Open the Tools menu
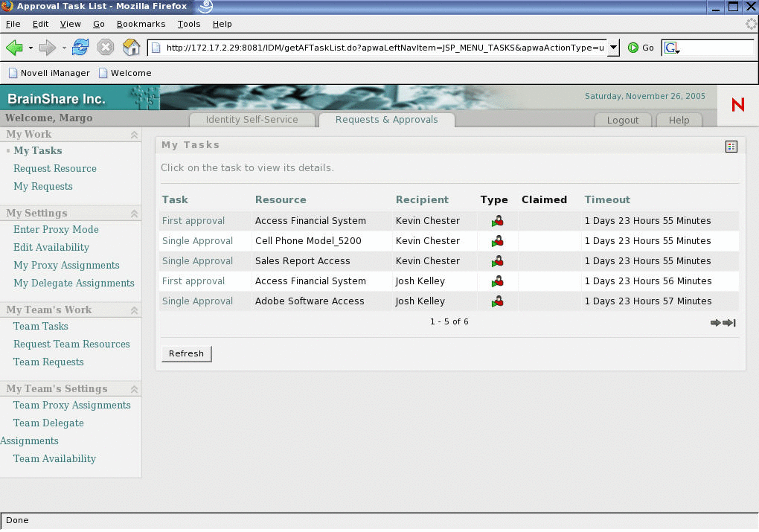The width and height of the screenshot is (759, 532). point(189,24)
